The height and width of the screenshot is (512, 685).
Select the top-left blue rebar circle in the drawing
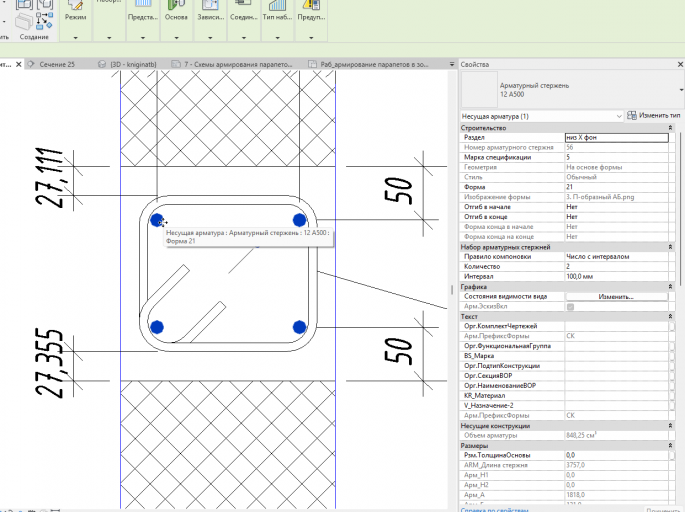point(157,220)
